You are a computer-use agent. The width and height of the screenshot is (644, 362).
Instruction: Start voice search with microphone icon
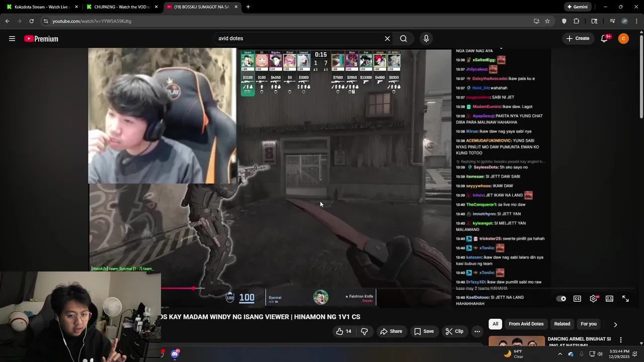point(426,39)
